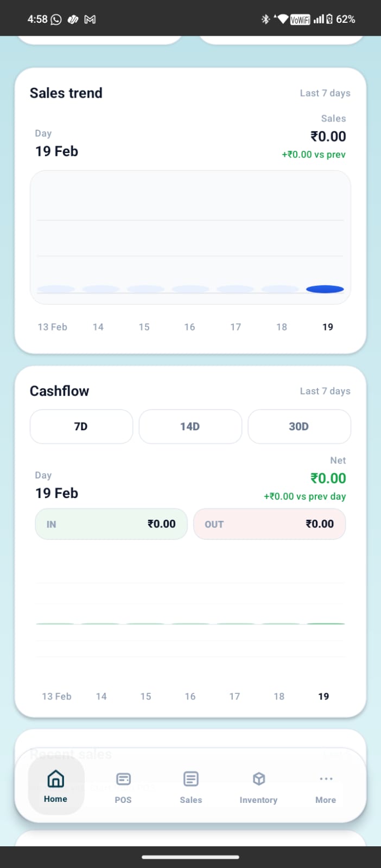
Task: Open the WhatsApp status bar icon
Action: (57, 19)
